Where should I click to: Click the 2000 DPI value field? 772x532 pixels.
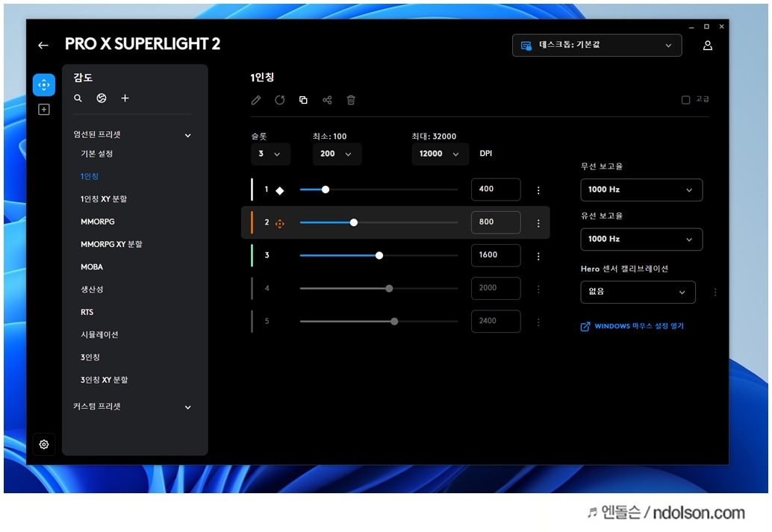click(x=496, y=289)
